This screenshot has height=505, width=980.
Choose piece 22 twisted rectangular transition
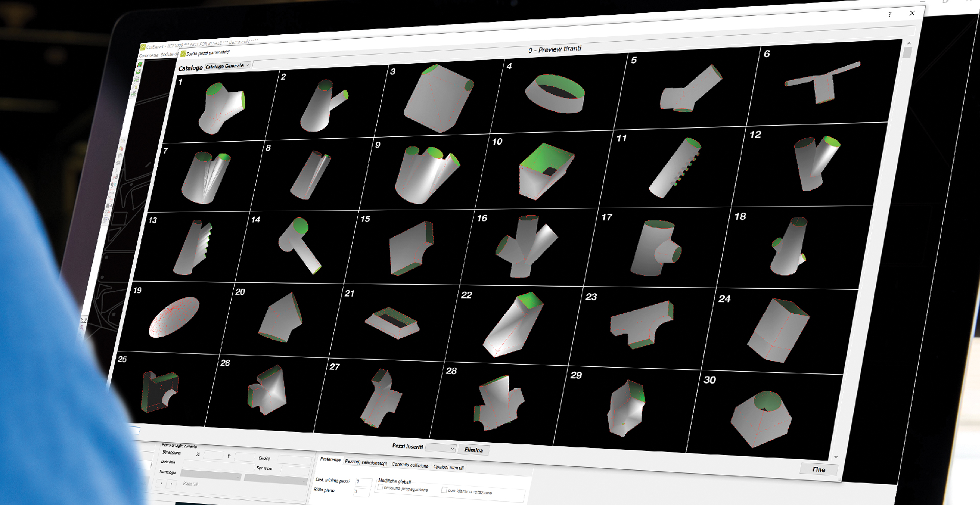click(x=513, y=324)
